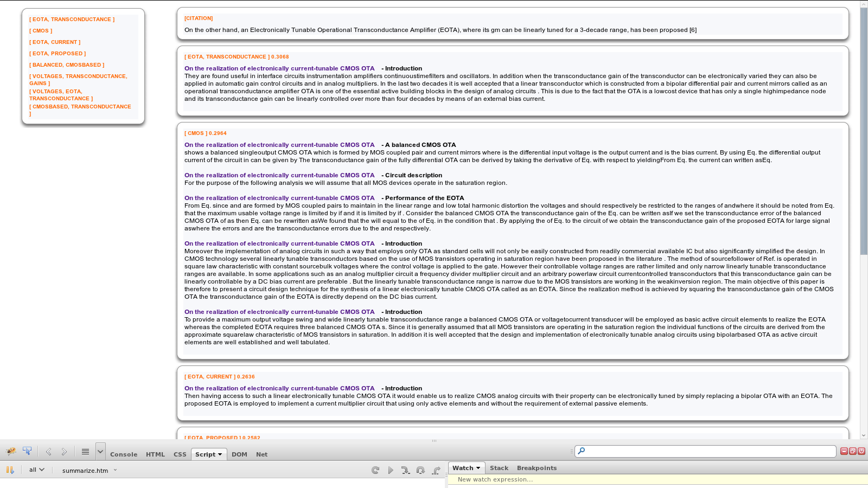
Task: Open the Watch side panel options arrow
Action: click(478, 468)
